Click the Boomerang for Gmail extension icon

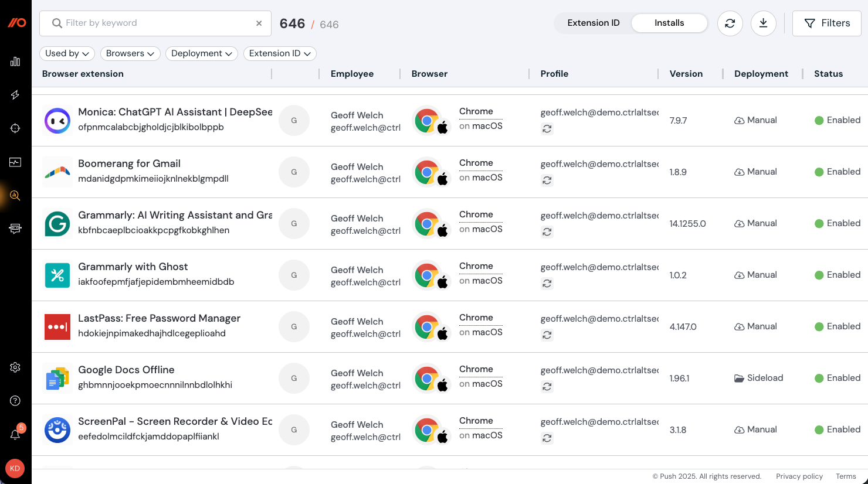57,172
